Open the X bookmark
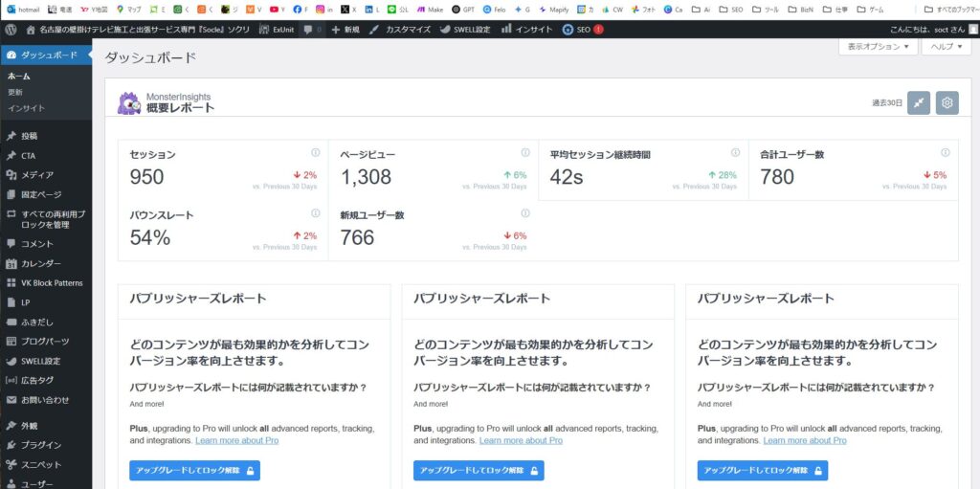Viewport: 980px width, 489px height. 348,10
